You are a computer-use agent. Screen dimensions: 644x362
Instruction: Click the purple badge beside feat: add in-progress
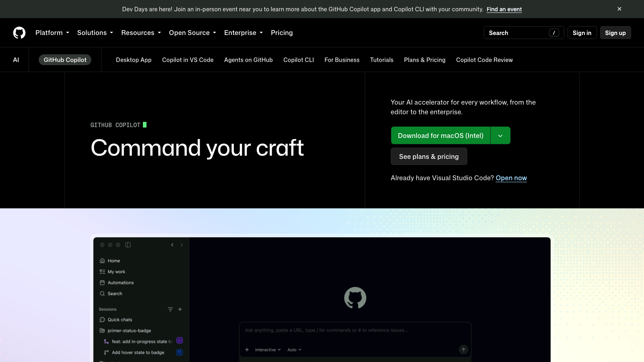[180, 340]
